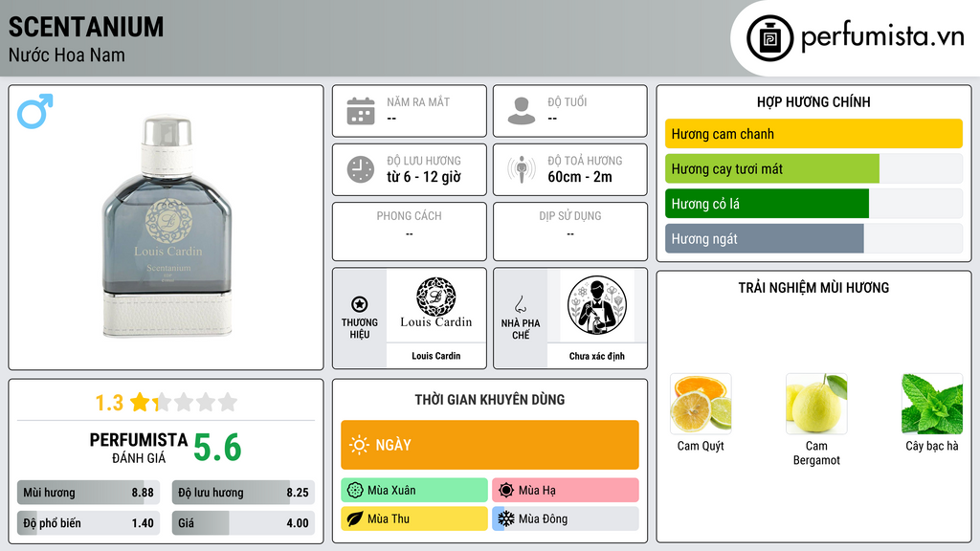The image size is (980, 551).
Task: Click the Mùi hương 8.88 score bar
Action: (88, 493)
